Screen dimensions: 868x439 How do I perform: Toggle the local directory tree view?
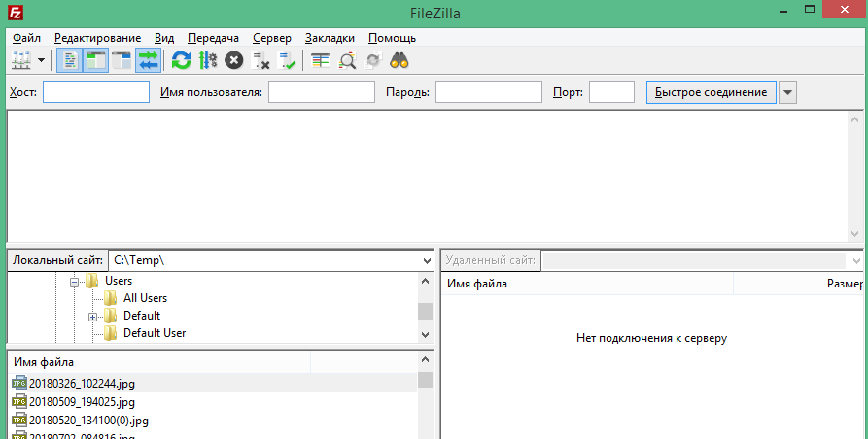[95, 60]
